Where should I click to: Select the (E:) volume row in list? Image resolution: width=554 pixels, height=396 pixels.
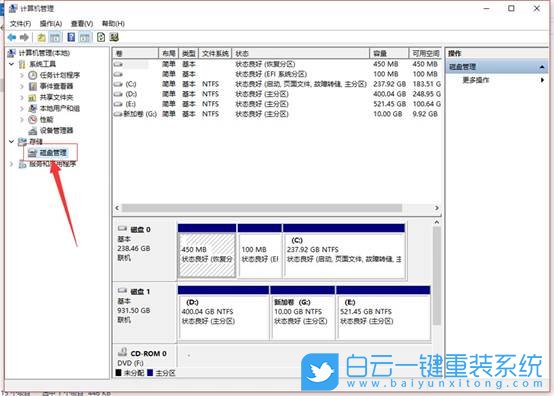pos(277,104)
